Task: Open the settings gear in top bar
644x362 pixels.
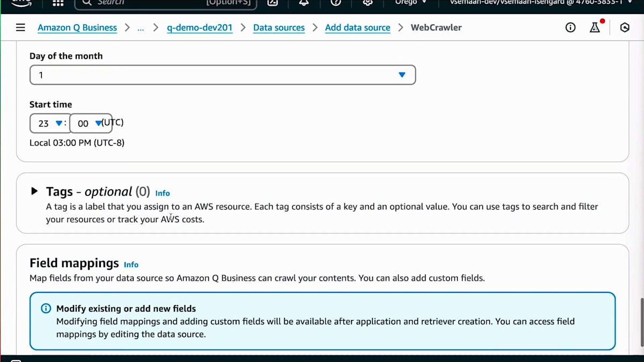Action: click(368, 3)
